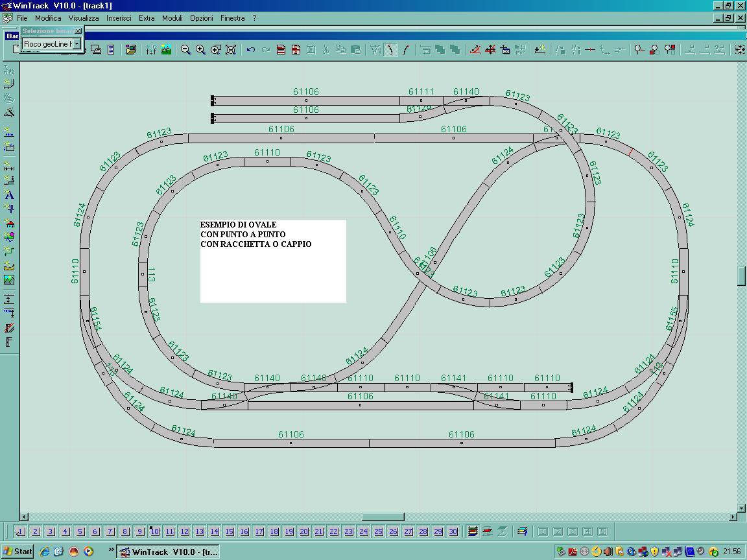The width and height of the screenshot is (747, 560).
Task: Undo the last action with blue arrow
Action: click(x=250, y=49)
